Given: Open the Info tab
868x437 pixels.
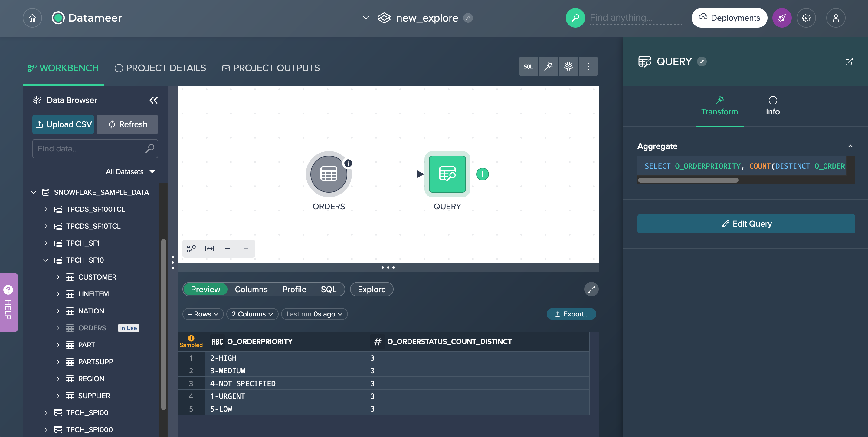Looking at the screenshot, I should (772, 107).
